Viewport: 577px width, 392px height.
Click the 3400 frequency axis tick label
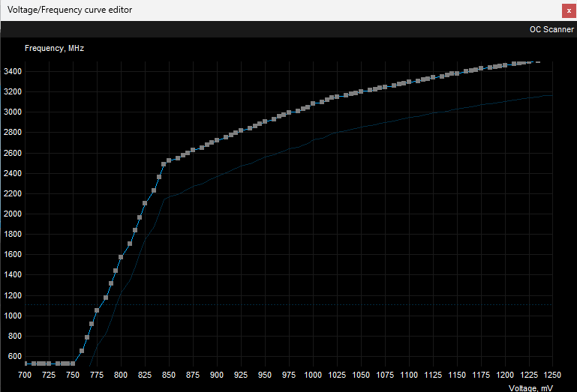tap(13, 71)
